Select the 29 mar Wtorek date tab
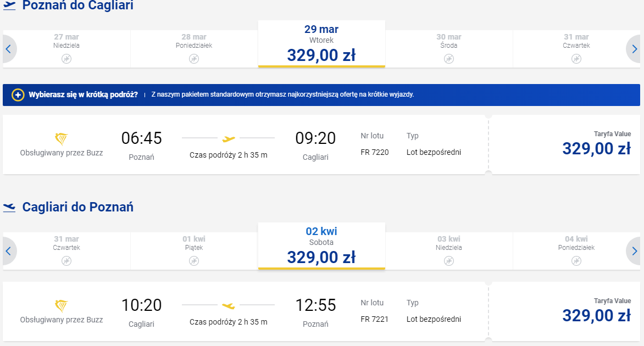Screen dimensions: 644x346 321,44
